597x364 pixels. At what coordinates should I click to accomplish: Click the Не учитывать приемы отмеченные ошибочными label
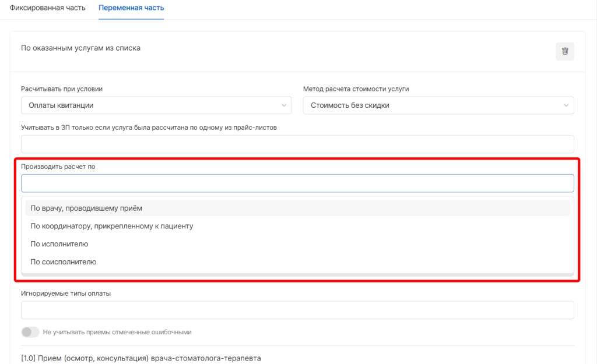tap(117, 333)
